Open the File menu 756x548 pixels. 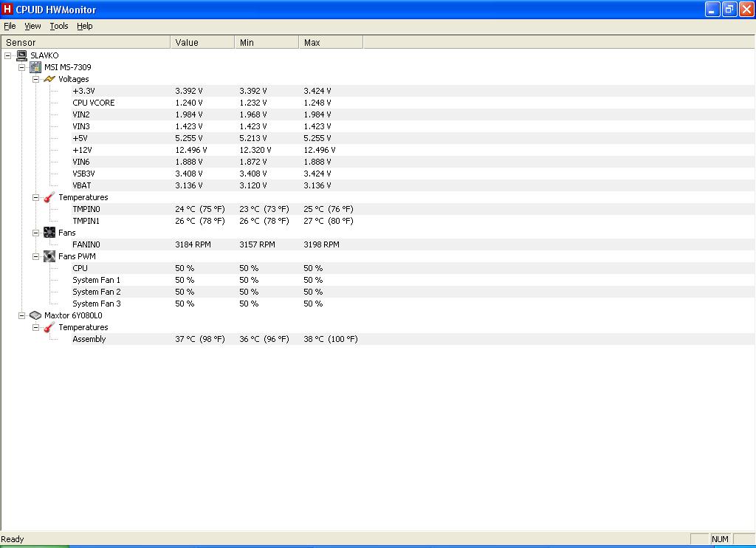[x=10, y=26]
